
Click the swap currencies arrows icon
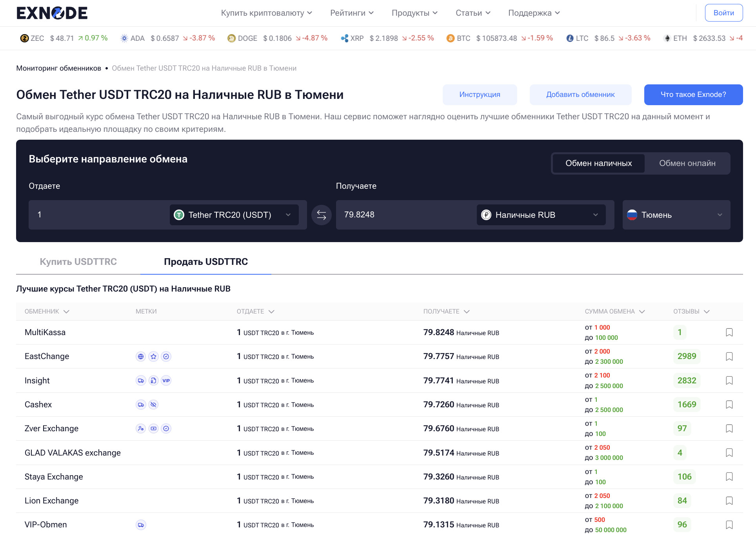click(321, 215)
